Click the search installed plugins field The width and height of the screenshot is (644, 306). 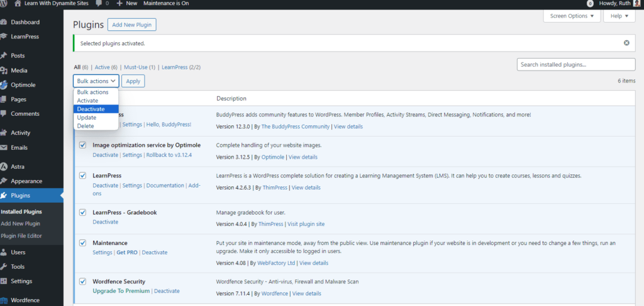pyautogui.click(x=575, y=64)
